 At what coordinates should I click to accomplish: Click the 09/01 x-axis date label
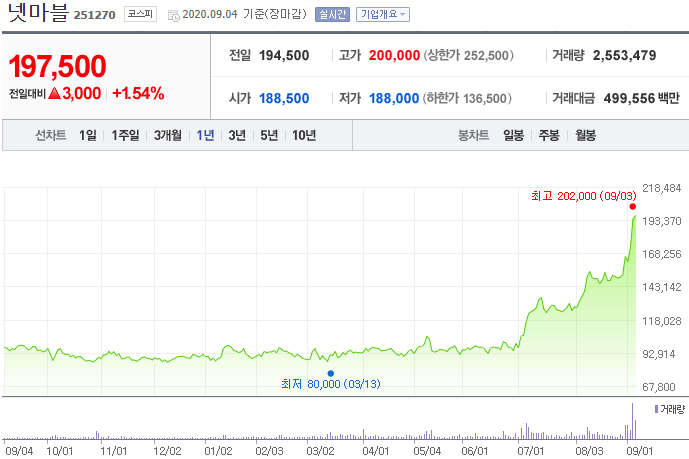click(640, 451)
